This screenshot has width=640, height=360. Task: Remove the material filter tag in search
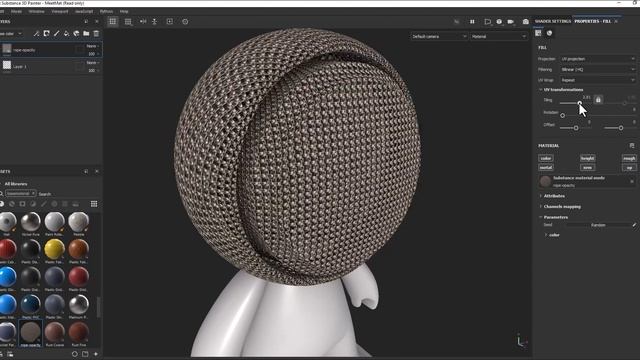[33, 193]
